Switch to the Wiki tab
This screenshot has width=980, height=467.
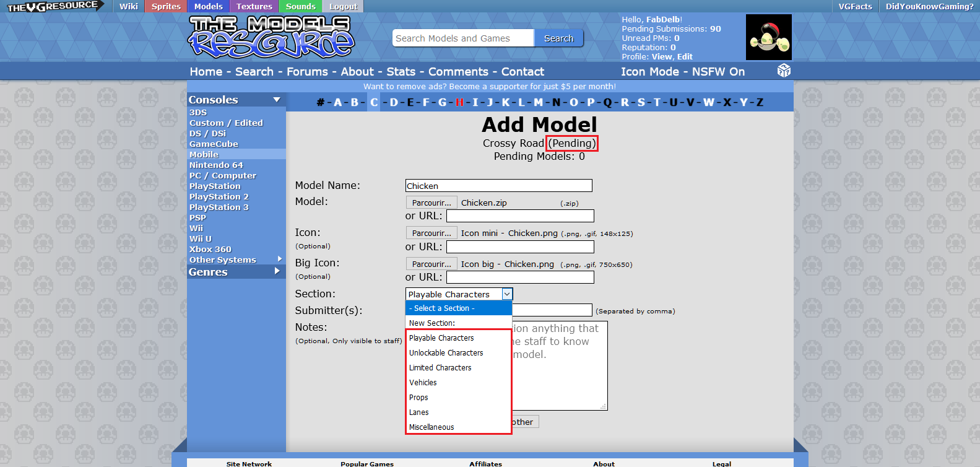pyautogui.click(x=128, y=6)
